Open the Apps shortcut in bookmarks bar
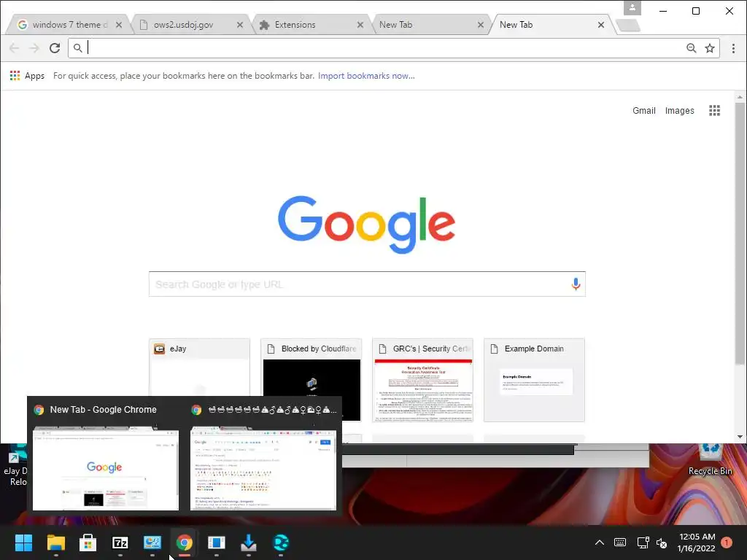Screen dimensions: 747x560 coord(27,76)
